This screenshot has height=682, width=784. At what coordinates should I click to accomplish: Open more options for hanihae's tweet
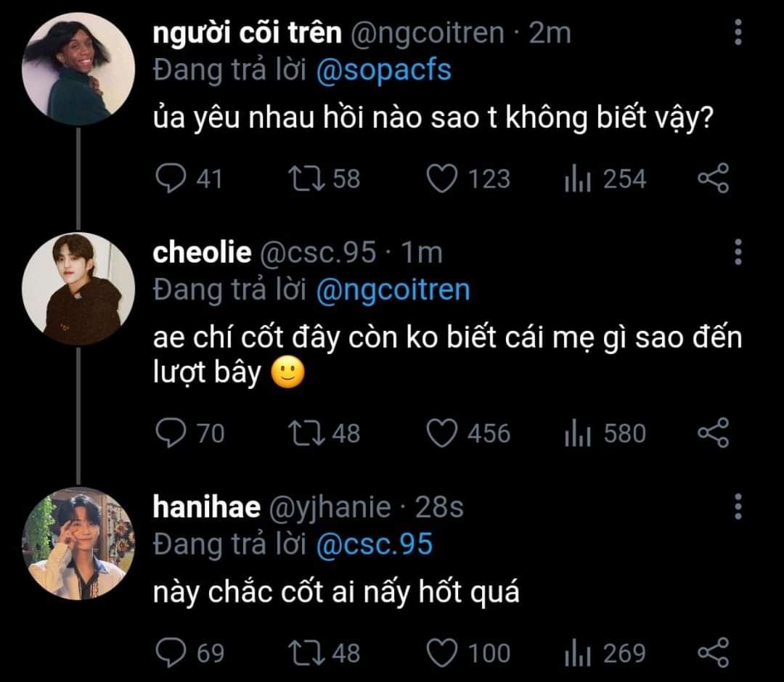[x=738, y=506]
